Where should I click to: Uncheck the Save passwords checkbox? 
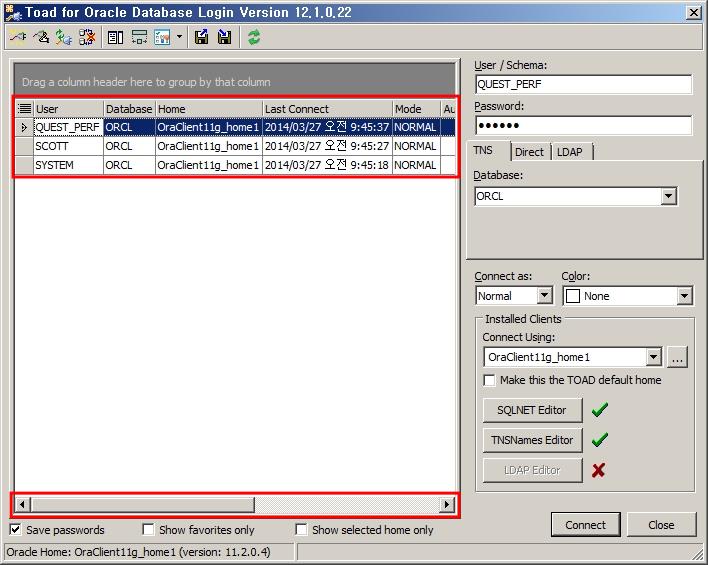click(x=16, y=530)
